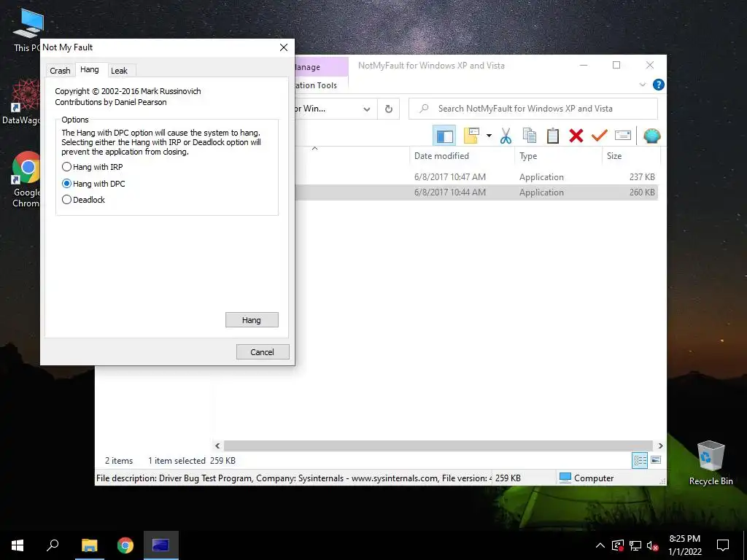Viewport: 747px width, 560px height.
Task: Open the notification center icon
Action: coord(723,545)
